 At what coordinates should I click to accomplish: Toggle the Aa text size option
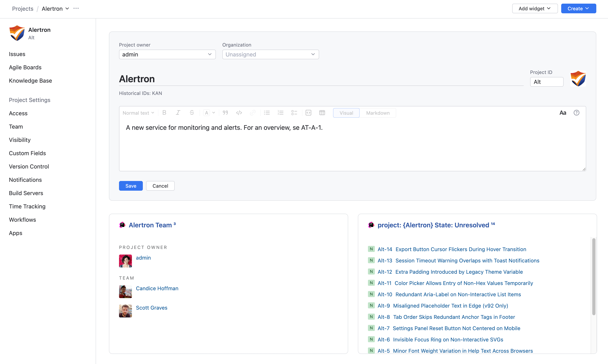tap(563, 113)
